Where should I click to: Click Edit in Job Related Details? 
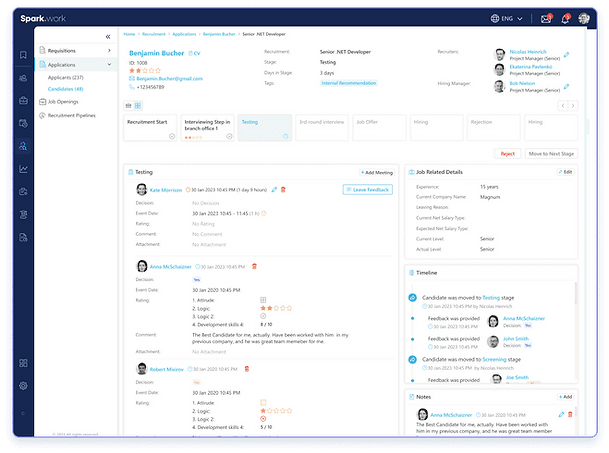566,172
